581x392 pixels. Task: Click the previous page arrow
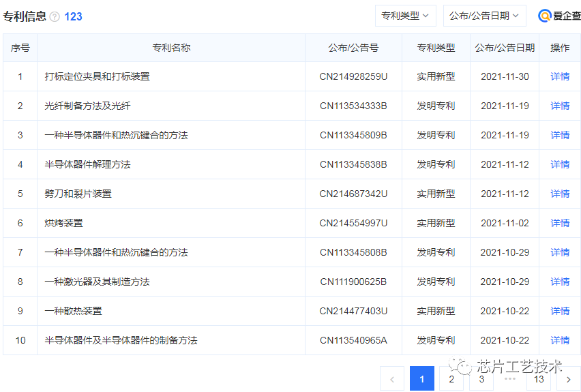[392, 379]
